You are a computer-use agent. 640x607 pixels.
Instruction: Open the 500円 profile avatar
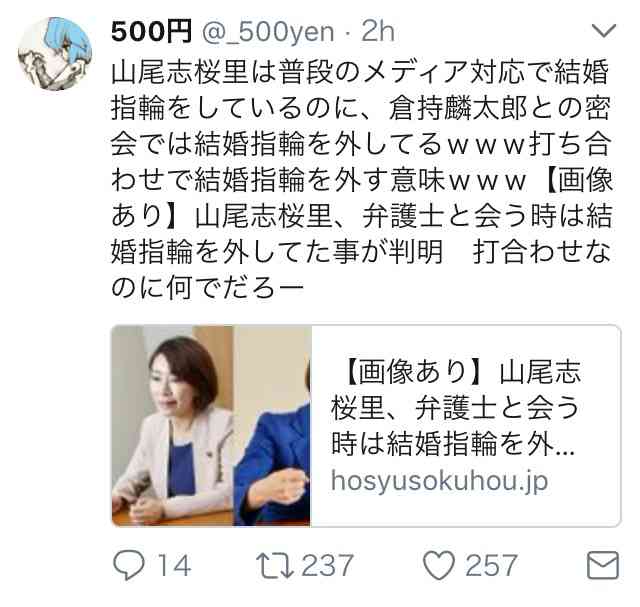(55, 53)
